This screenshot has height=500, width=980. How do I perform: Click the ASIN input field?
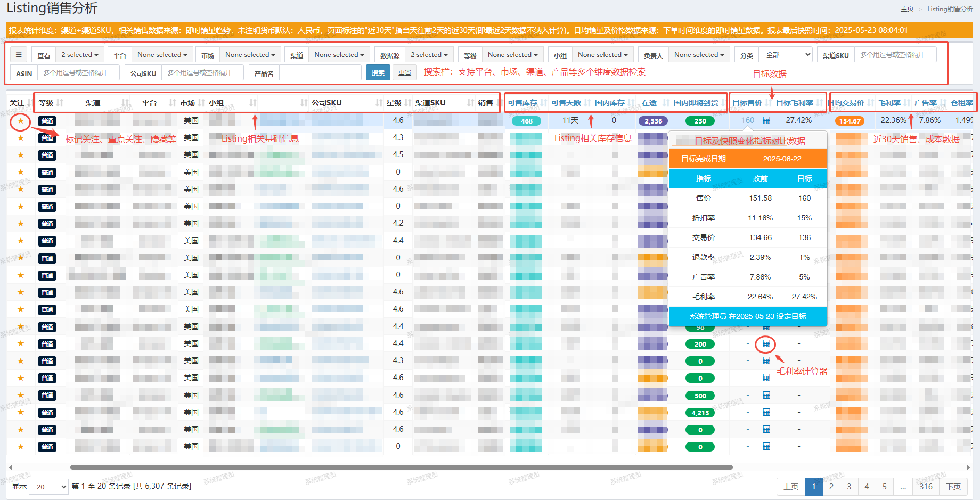pos(78,73)
